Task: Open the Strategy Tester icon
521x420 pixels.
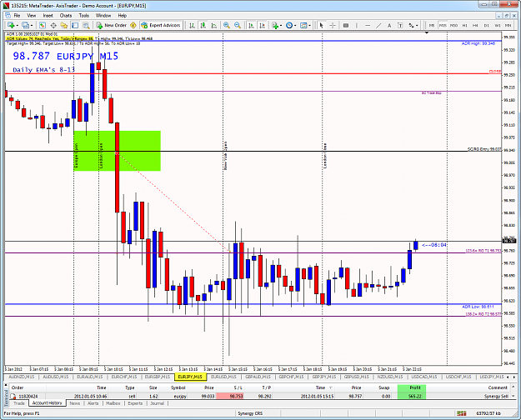Action: 86,25
